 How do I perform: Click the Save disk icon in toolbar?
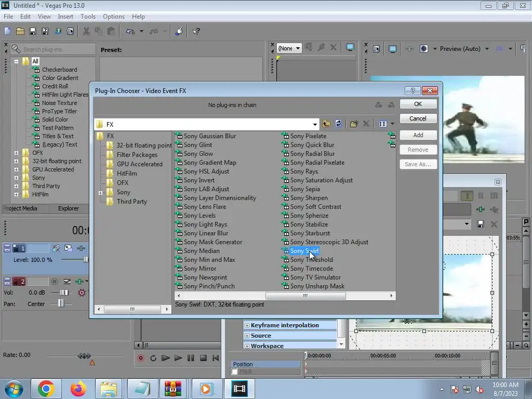pos(33,31)
